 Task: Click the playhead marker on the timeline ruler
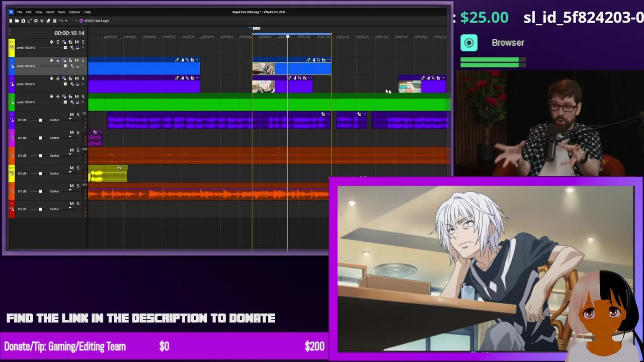coord(288,36)
